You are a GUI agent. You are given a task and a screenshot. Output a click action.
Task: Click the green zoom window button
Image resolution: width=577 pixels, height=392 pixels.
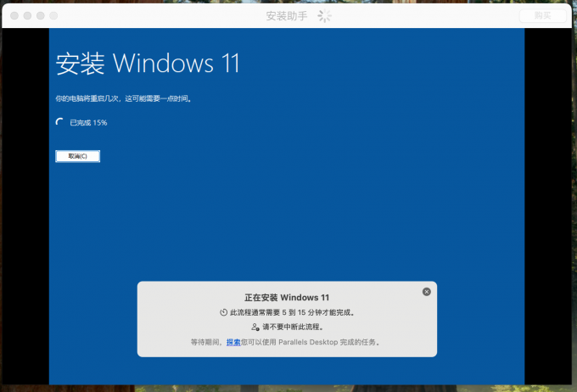pos(41,15)
